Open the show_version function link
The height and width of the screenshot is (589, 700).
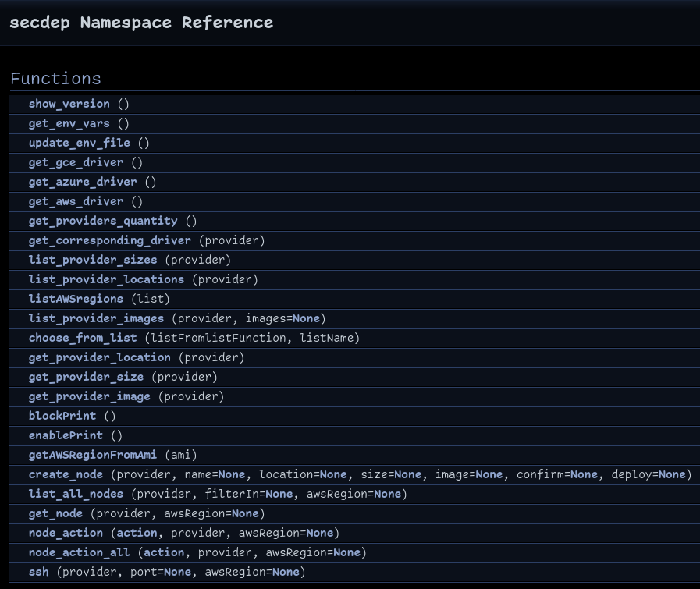coord(69,104)
